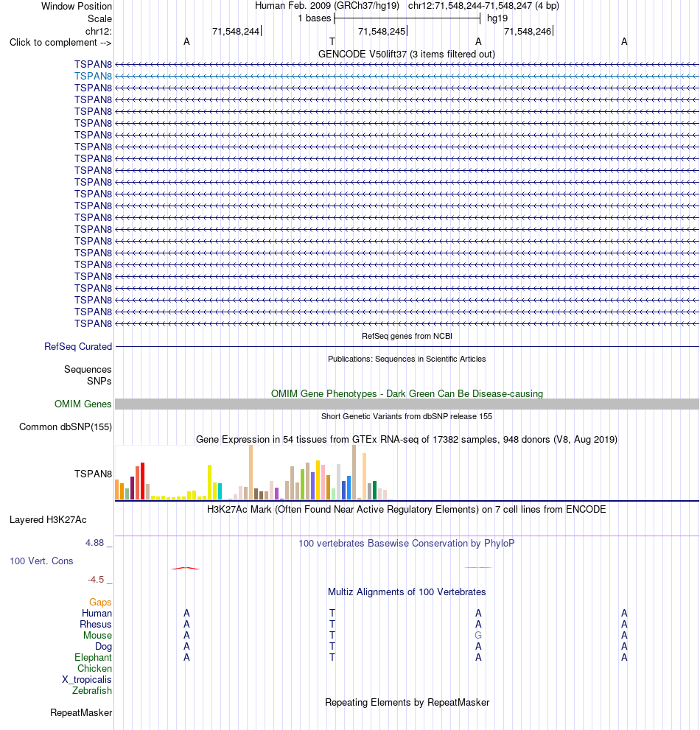Click the T base in the Elephant row
This screenshot has width=700, height=730.
[332, 657]
